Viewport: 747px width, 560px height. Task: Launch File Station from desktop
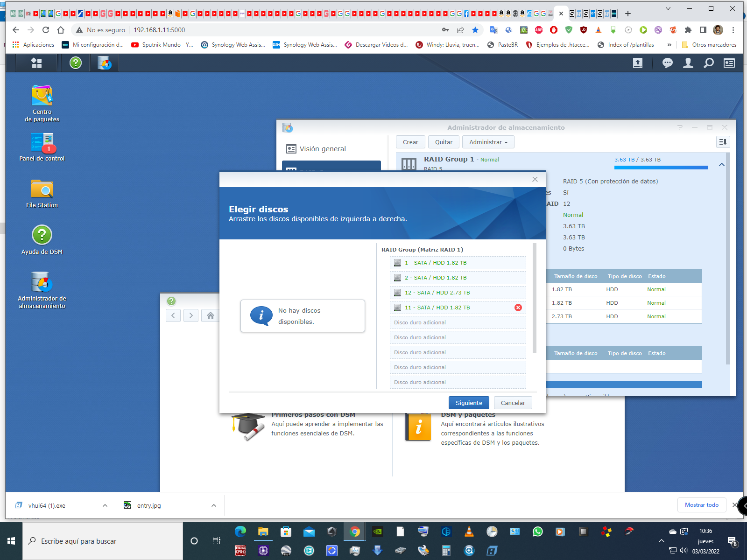pos(42,190)
